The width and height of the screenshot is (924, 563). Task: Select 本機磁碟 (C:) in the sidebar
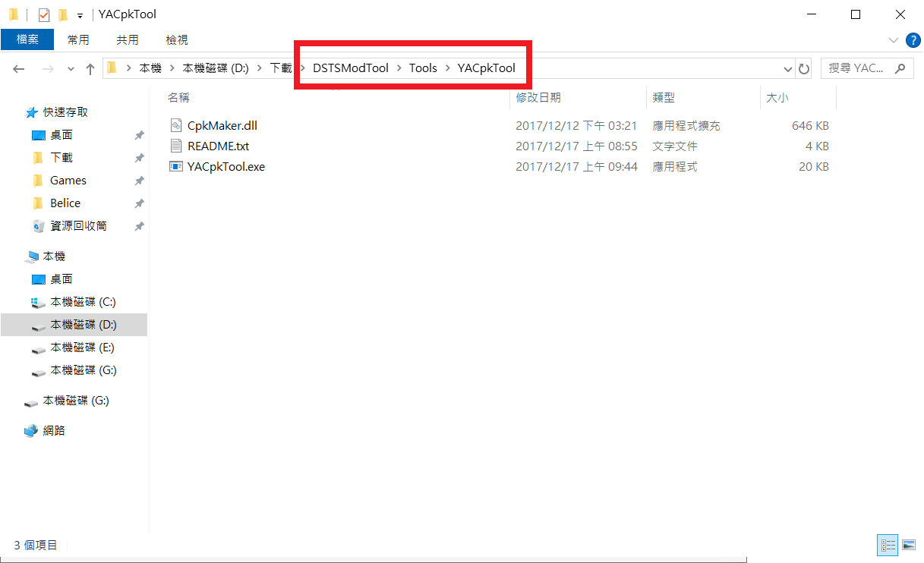(x=83, y=302)
